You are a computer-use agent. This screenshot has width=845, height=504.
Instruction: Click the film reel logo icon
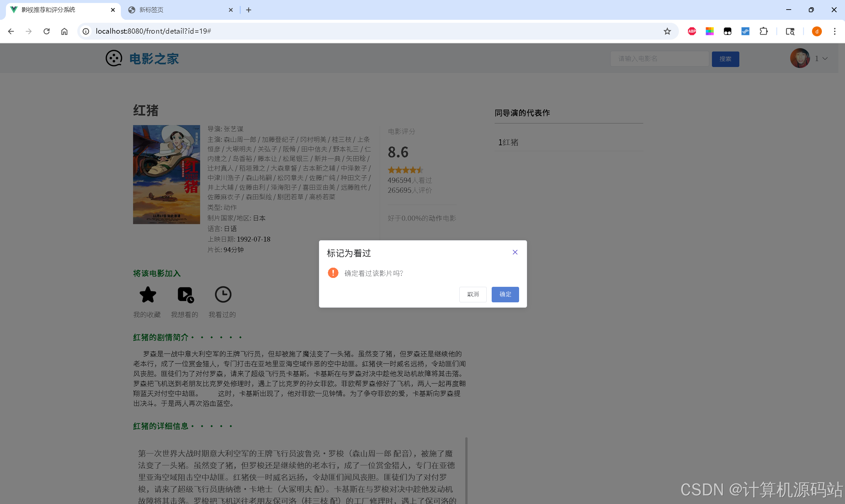click(x=114, y=58)
